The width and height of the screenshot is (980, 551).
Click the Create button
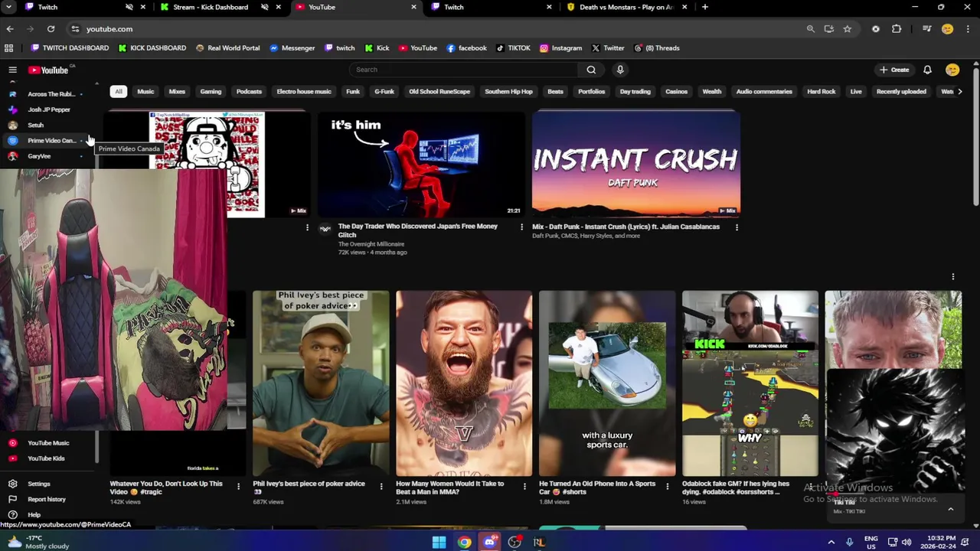894,70
